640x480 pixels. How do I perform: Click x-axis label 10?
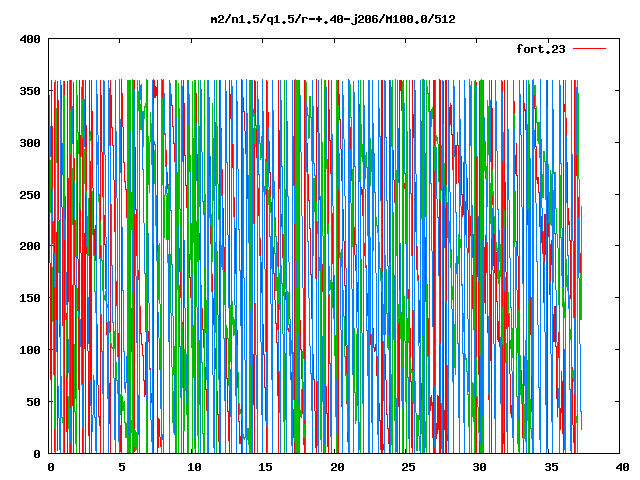tap(194, 467)
